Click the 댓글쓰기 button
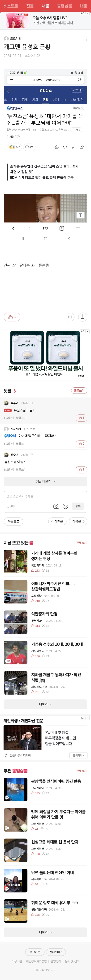 click(79, 391)
